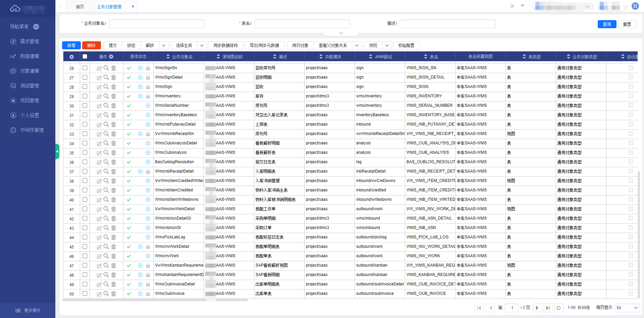Click the cloud logo at top left
The height and width of the screenshot is (318, 644).
(x=15, y=8)
